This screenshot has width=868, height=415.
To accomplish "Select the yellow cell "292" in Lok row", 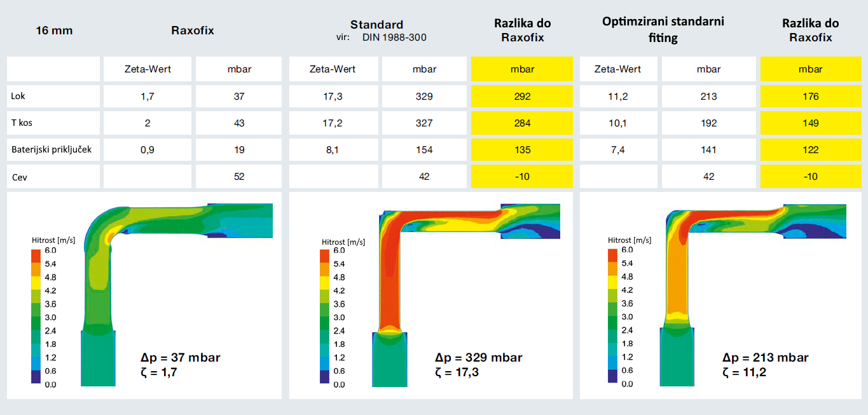I will point(522,97).
